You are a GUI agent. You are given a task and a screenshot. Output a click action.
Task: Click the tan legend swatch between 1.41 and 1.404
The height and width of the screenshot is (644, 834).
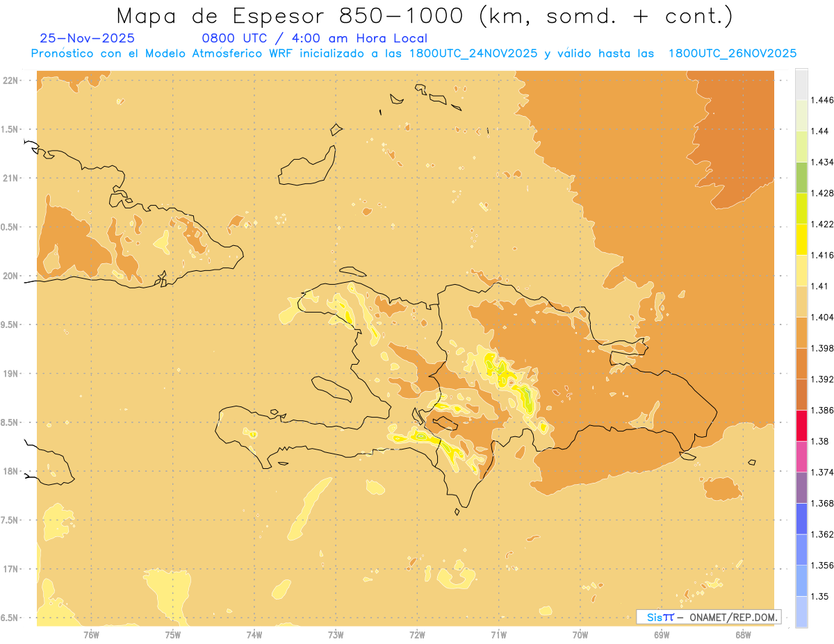click(801, 302)
